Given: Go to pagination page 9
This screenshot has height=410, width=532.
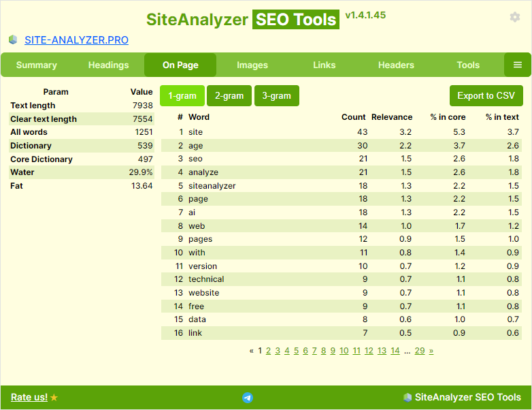Looking at the screenshot, I should point(333,351).
